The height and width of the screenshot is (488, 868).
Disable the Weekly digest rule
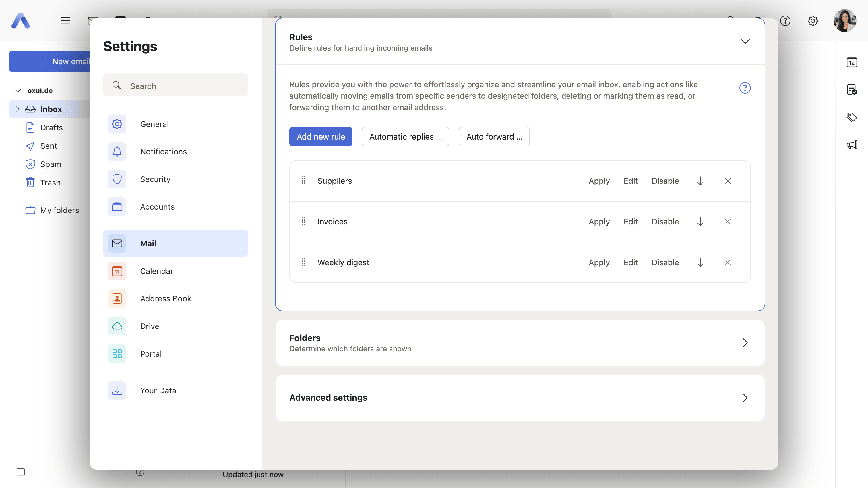pos(665,263)
